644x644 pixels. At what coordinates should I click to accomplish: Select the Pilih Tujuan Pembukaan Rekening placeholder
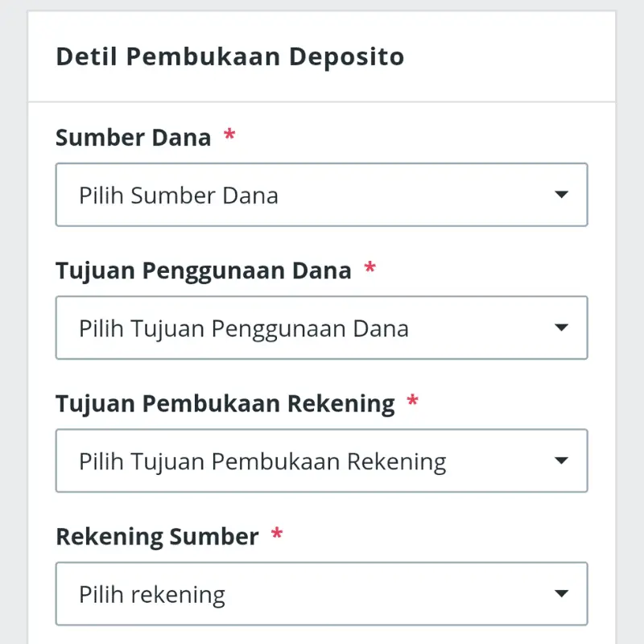pyautogui.click(x=261, y=460)
